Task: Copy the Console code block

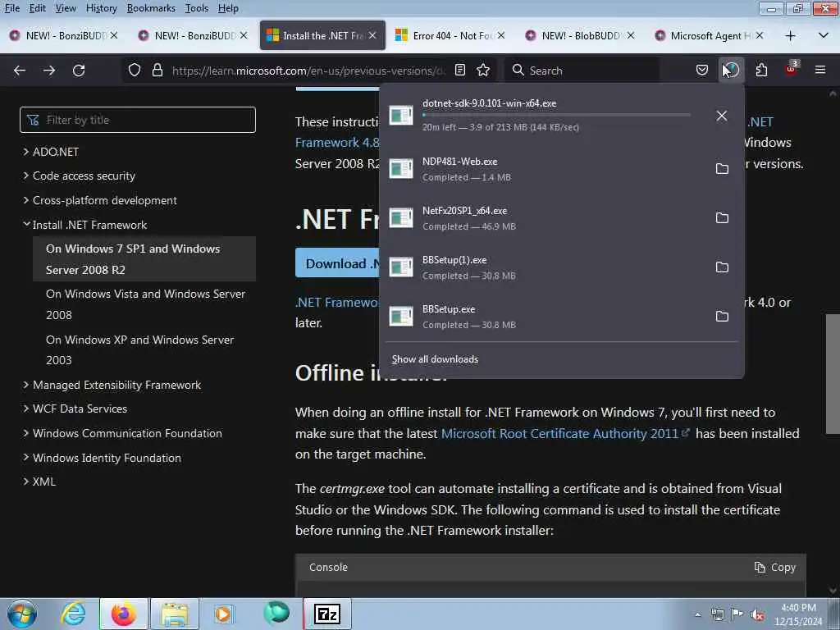Action: (774, 568)
